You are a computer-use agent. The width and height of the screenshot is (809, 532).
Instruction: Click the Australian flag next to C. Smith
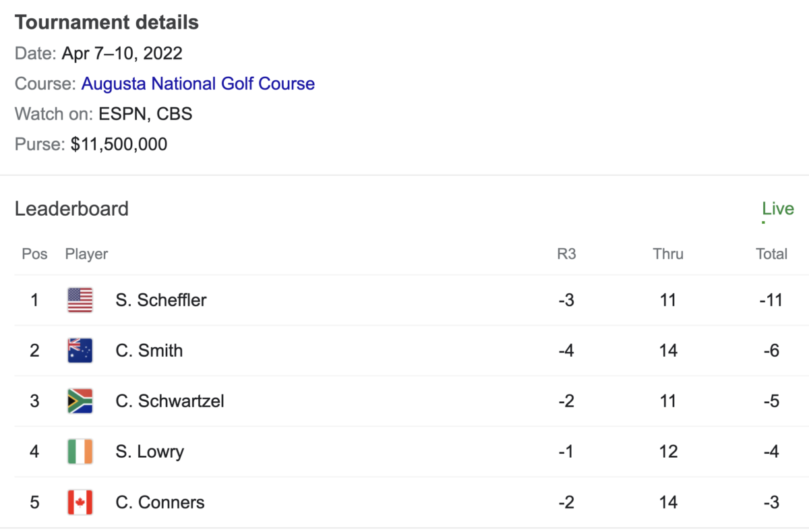pos(80,351)
